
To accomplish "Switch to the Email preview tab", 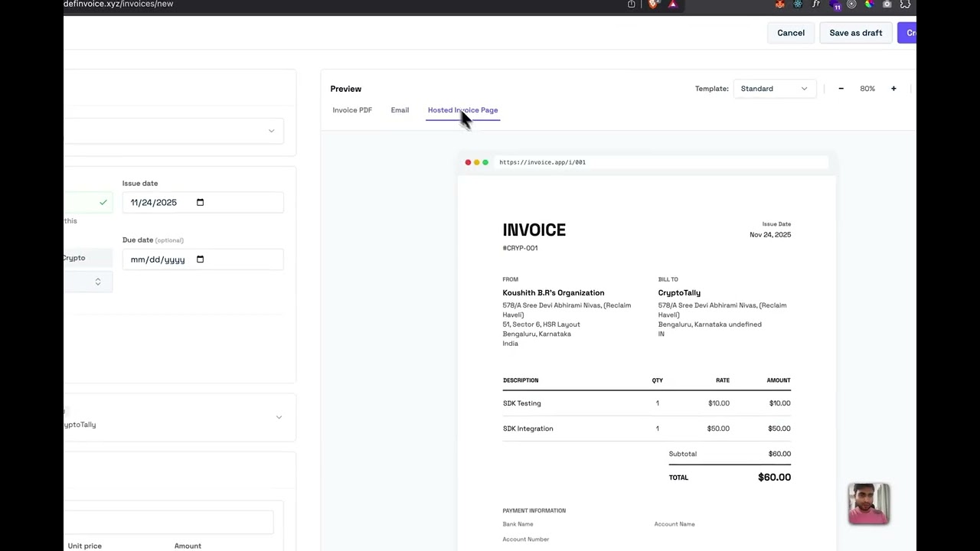I will point(400,110).
